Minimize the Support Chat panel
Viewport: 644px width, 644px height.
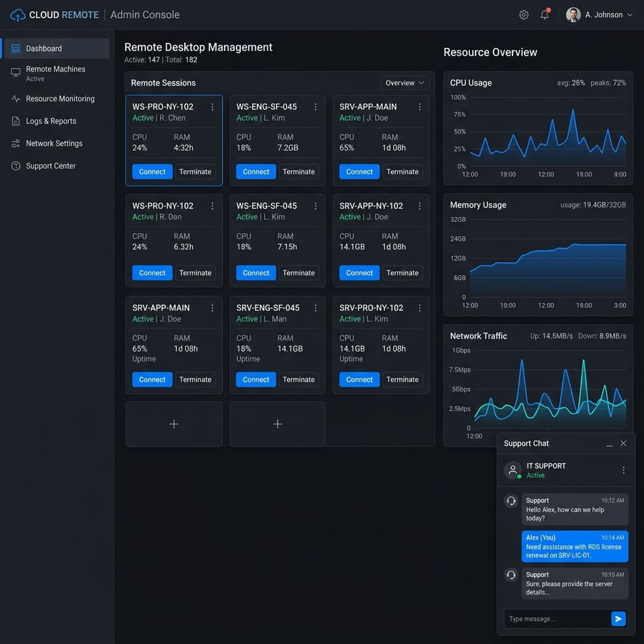[x=609, y=443]
